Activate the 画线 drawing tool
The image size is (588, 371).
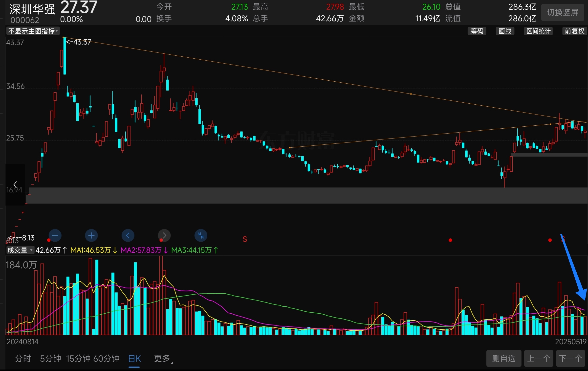click(505, 31)
